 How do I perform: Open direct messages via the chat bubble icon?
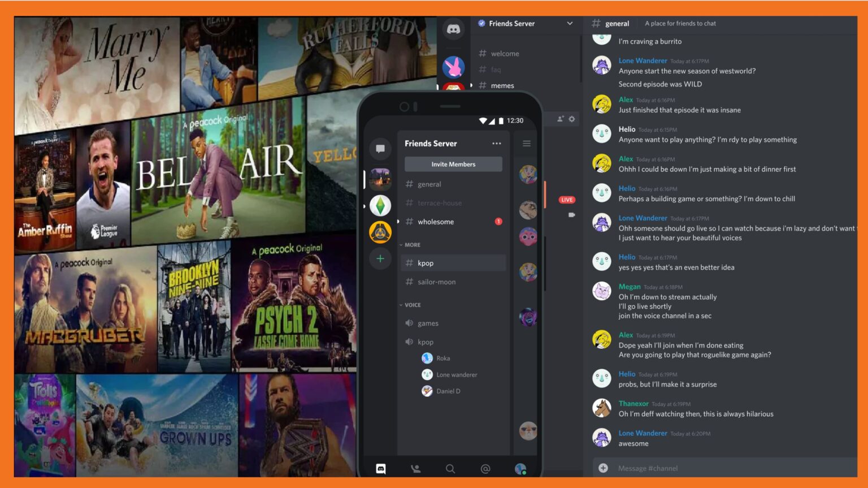pos(380,149)
